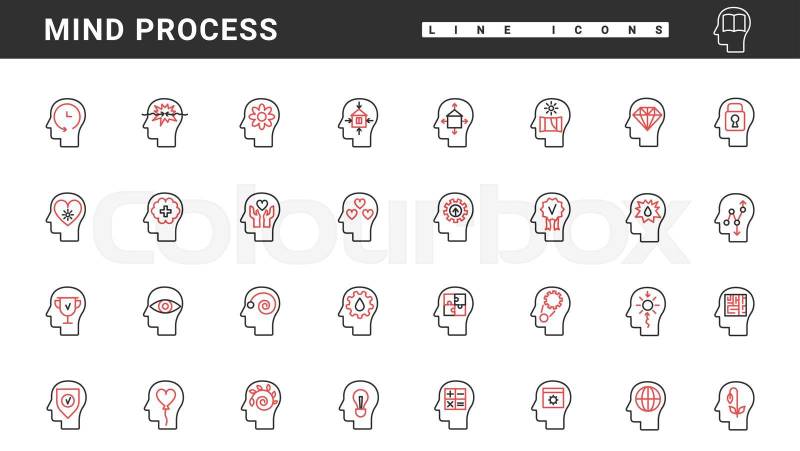Click the head with three hearts icon
This screenshot has height=451, width=800.
359,217
